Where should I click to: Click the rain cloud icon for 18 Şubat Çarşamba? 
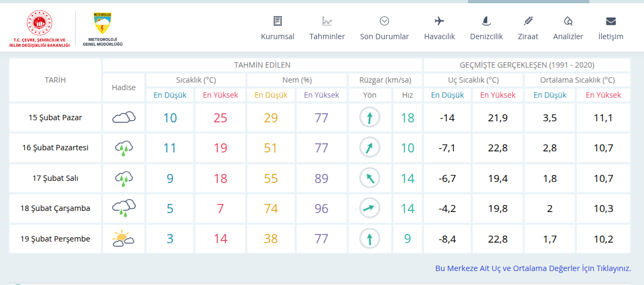point(123,208)
